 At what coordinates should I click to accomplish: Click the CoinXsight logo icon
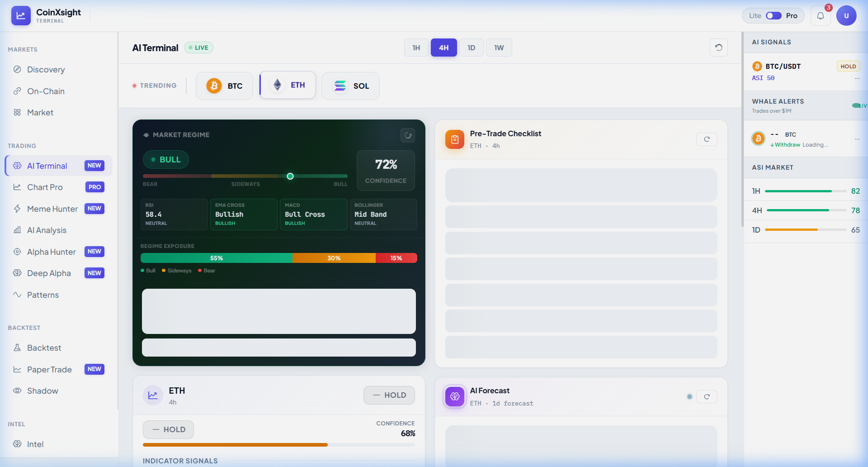(21, 15)
